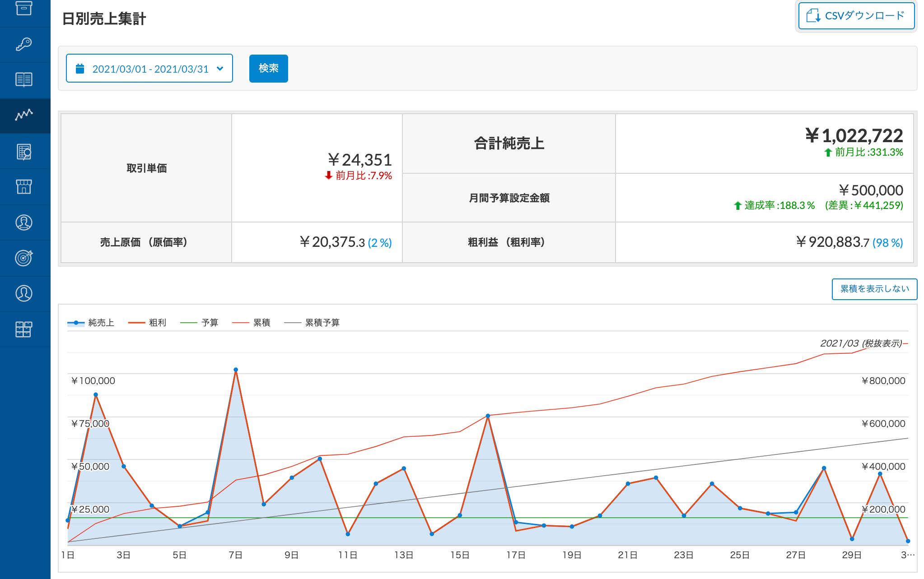The height and width of the screenshot is (579, 924).
Task: Click the 月間予算設定金額 label
Action: pyautogui.click(x=509, y=198)
